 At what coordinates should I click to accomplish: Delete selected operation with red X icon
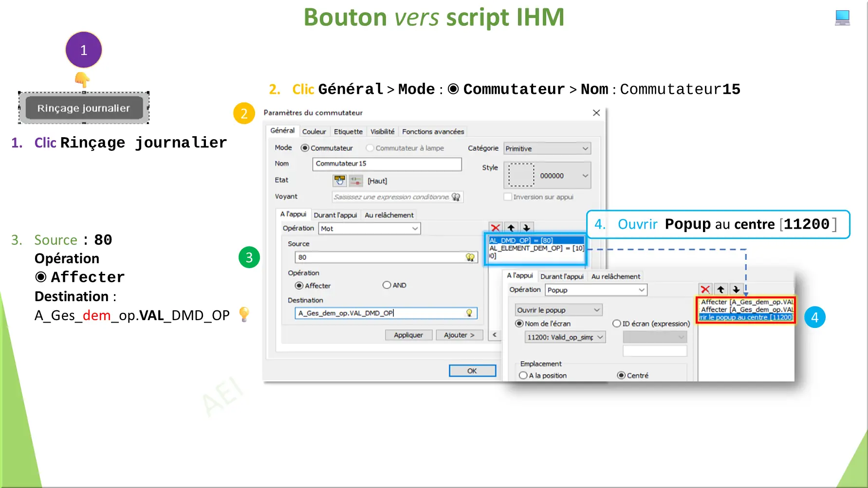[x=496, y=227]
